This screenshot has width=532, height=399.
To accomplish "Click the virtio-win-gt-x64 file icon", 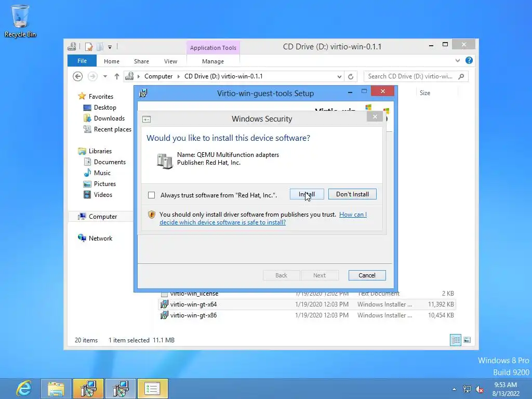I will coord(164,304).
